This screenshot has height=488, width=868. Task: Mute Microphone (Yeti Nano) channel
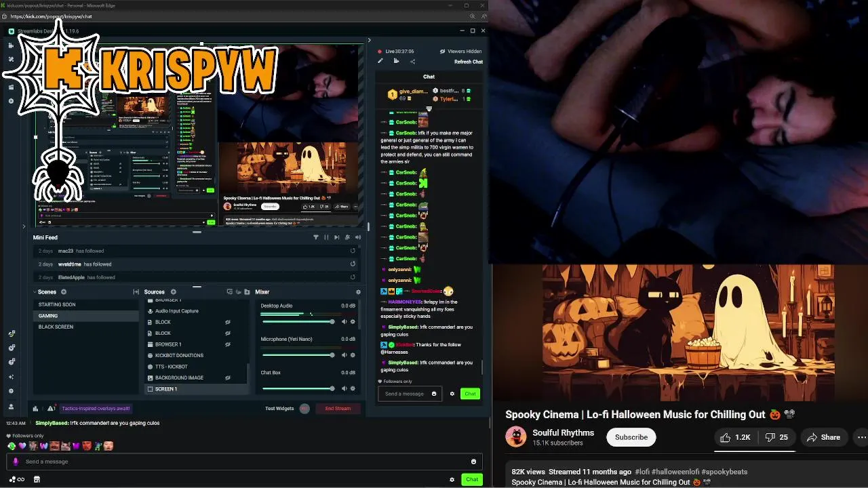coord(344,355)
